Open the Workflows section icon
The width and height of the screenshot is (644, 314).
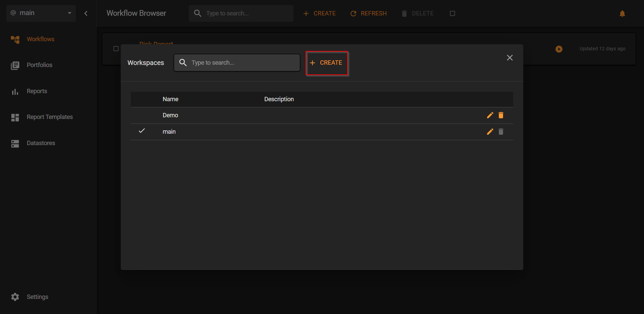click(x=15, y=40)
